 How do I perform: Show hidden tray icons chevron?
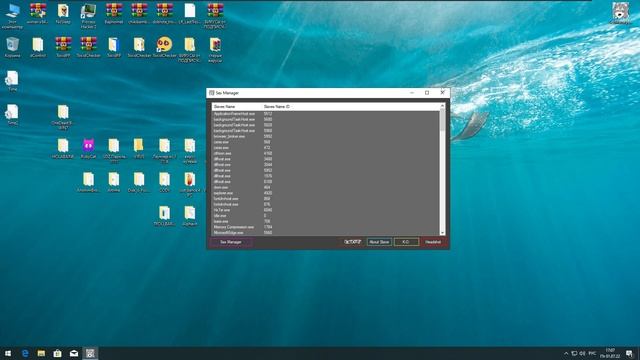[x=566, y=353]
